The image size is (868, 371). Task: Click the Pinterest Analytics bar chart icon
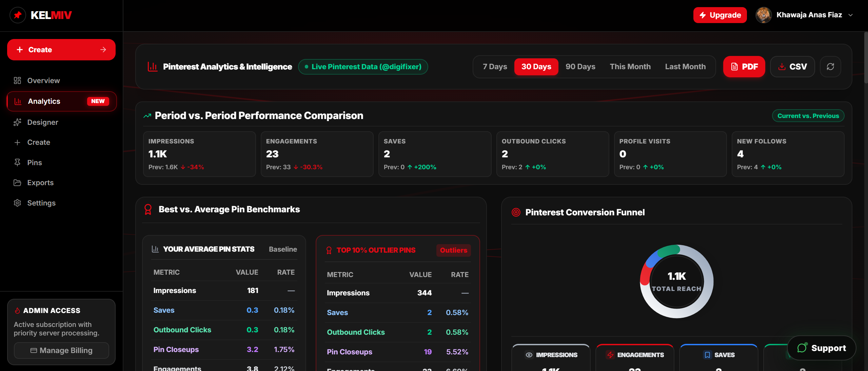coord(152,67)
